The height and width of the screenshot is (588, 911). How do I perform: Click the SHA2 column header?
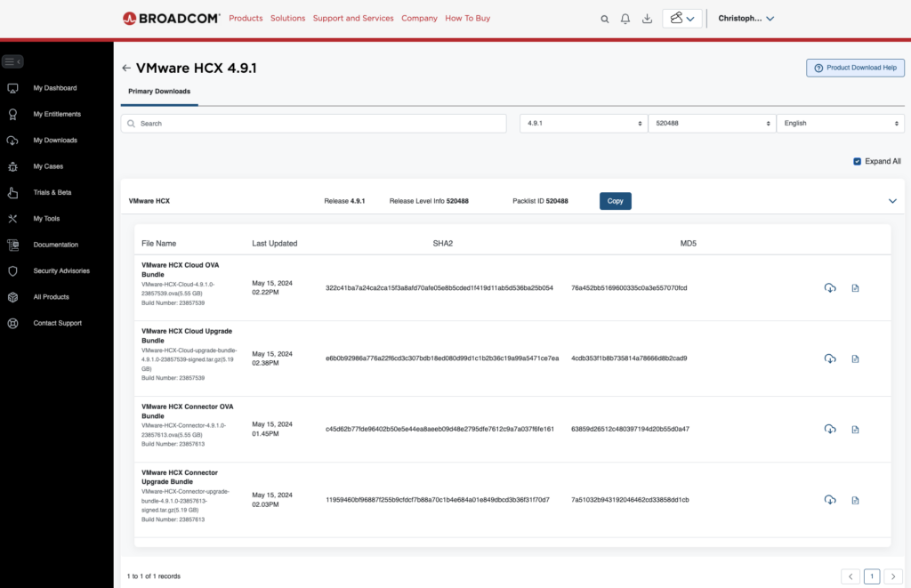pos(443,244)
